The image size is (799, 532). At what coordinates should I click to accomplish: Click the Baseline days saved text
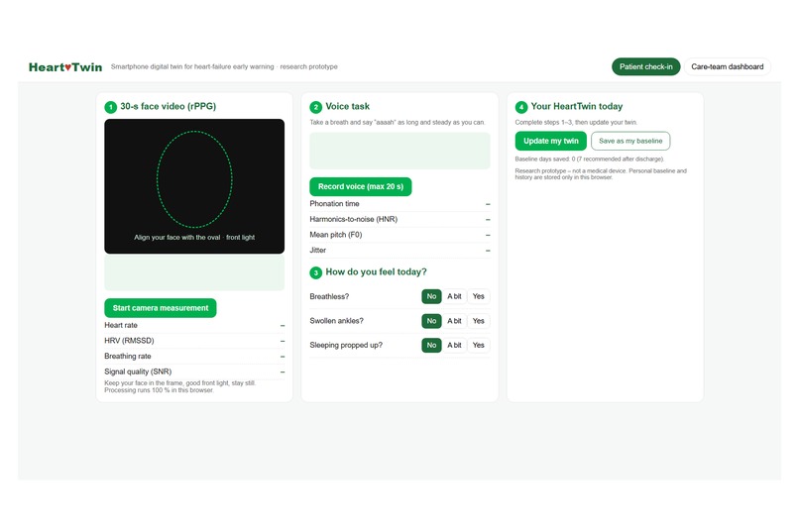click(590, 160)
